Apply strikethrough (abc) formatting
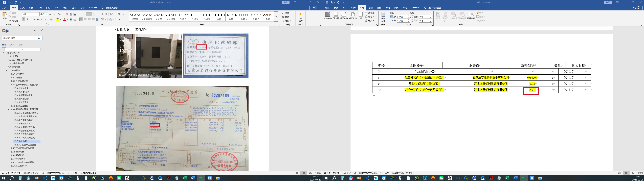 pos(38,19)
